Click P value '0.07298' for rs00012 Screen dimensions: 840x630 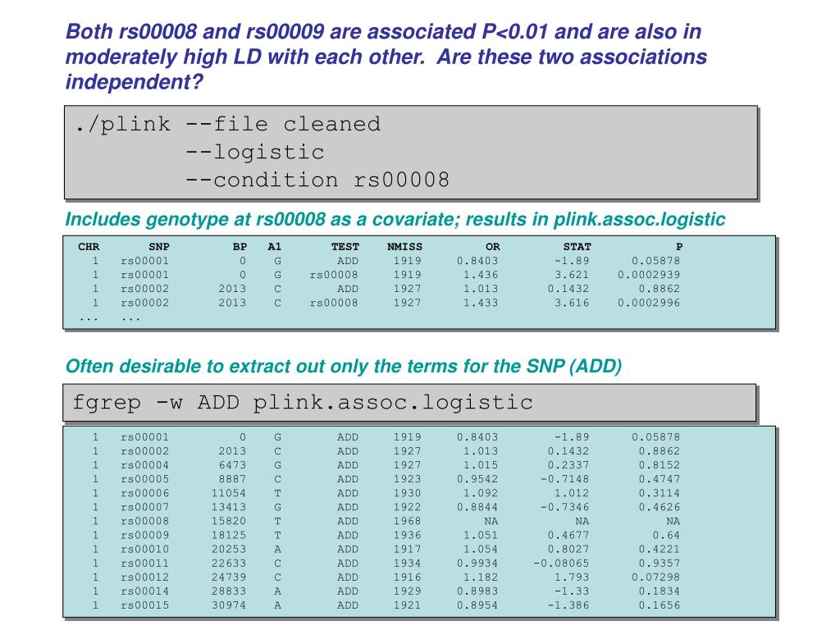click(x=655, y=577)
